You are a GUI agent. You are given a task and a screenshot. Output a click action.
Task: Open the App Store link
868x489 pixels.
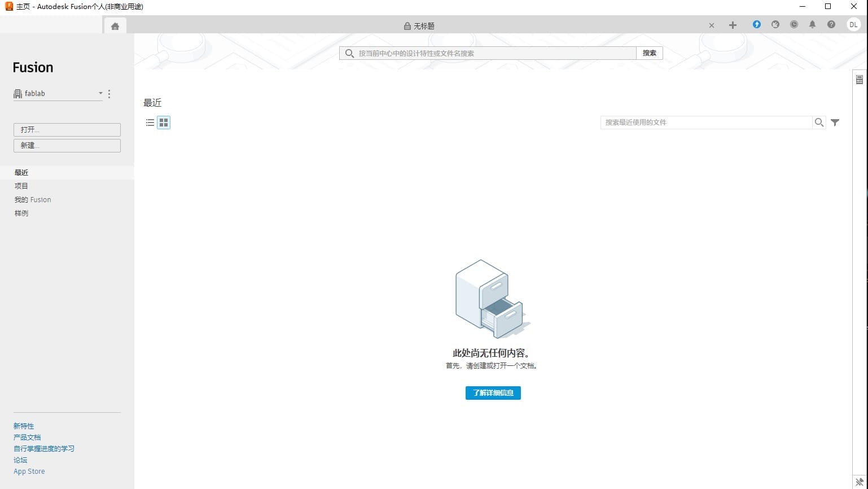[x=29, y=471]
